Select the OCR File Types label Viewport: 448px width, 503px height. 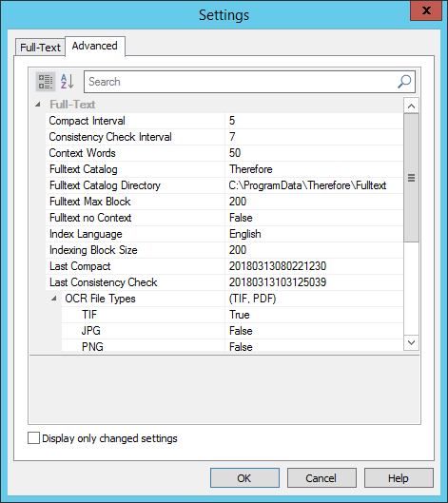[x=101, y=299]
